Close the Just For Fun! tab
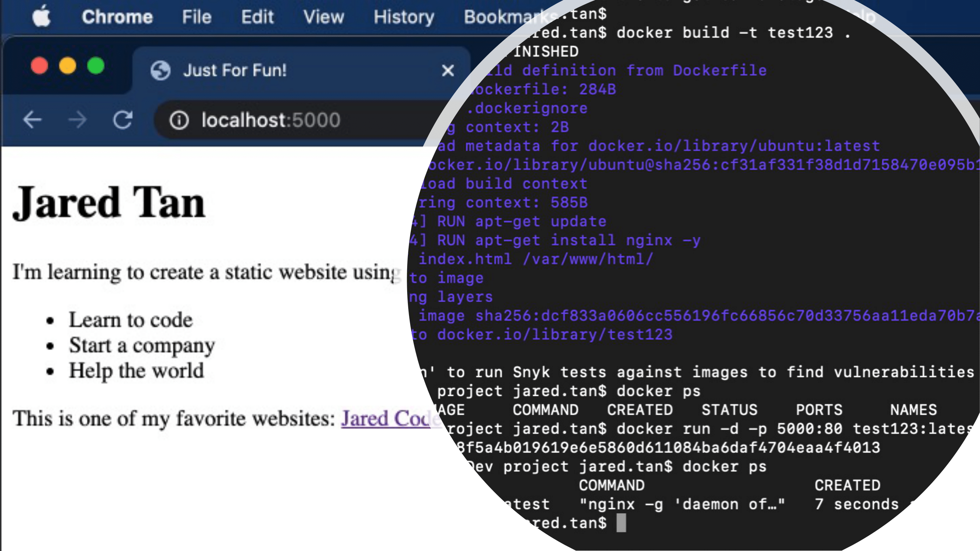This screenshot has height=551, width=980. point(448,71)
